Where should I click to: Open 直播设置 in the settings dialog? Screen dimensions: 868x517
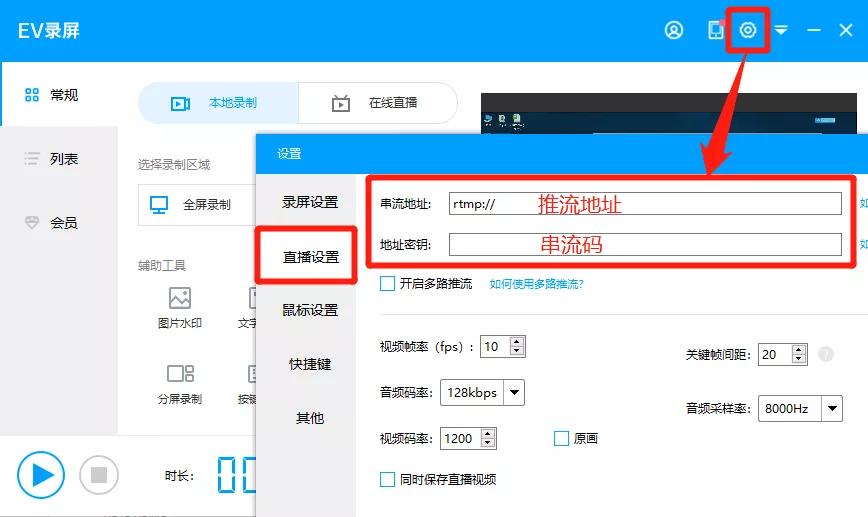310,257
